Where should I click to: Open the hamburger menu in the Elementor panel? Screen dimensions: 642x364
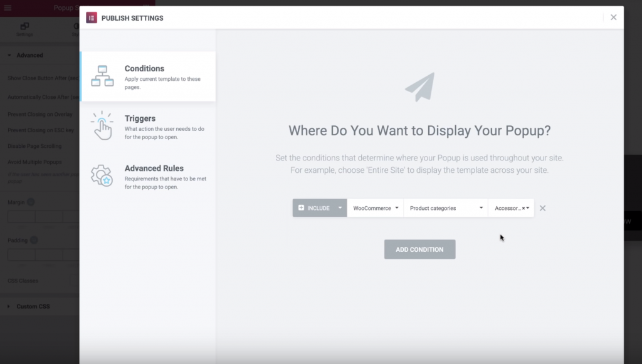point(8,8)
